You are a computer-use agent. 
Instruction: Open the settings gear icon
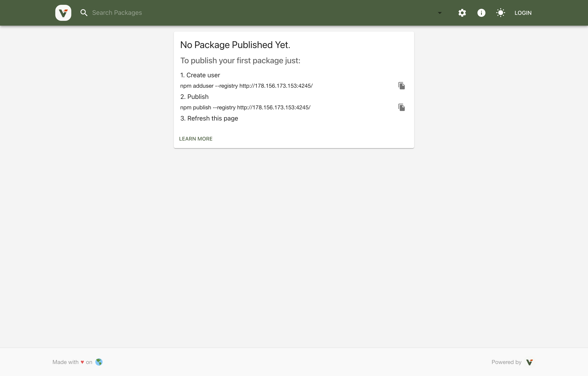point(462,13)
